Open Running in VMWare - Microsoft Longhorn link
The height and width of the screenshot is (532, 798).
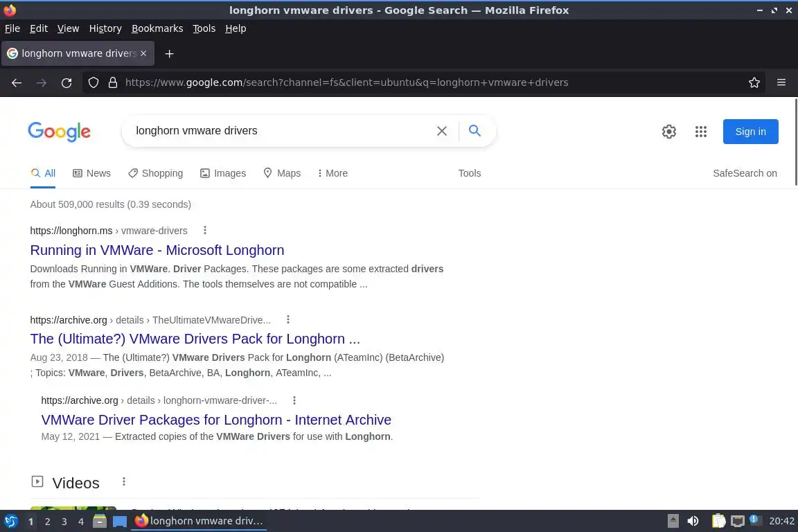pos(157,250)
